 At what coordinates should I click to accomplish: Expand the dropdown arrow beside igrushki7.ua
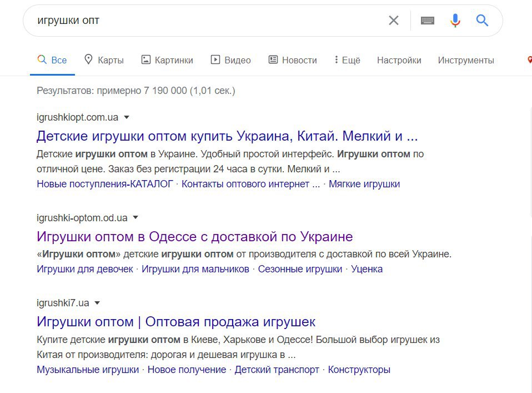point(97,303)
